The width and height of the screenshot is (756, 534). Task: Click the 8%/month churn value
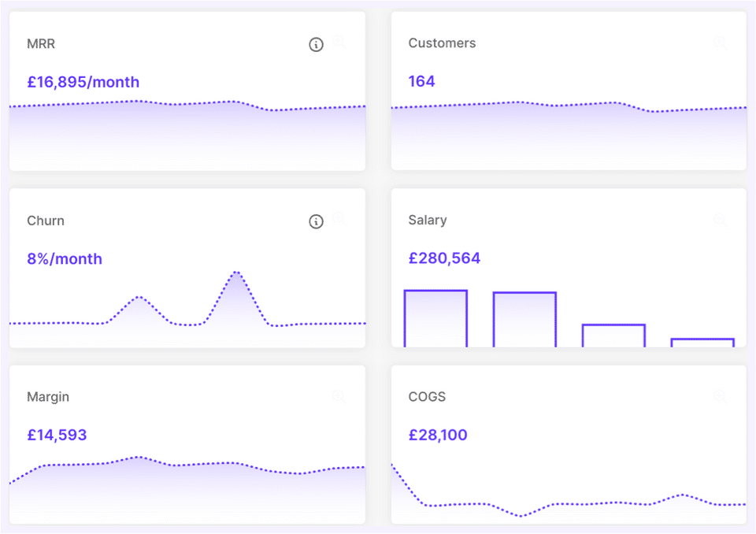click(x=65, y=258)
